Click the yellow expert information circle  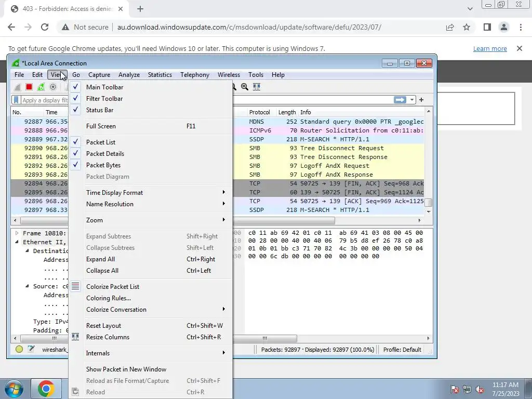pyautogui.click(x=19, y=349)
